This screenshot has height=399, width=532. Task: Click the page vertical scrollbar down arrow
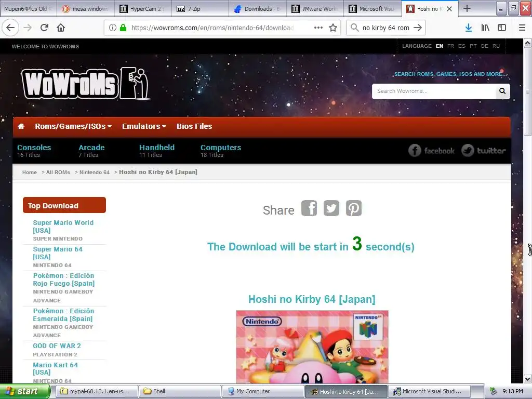[x=528, y=379]
